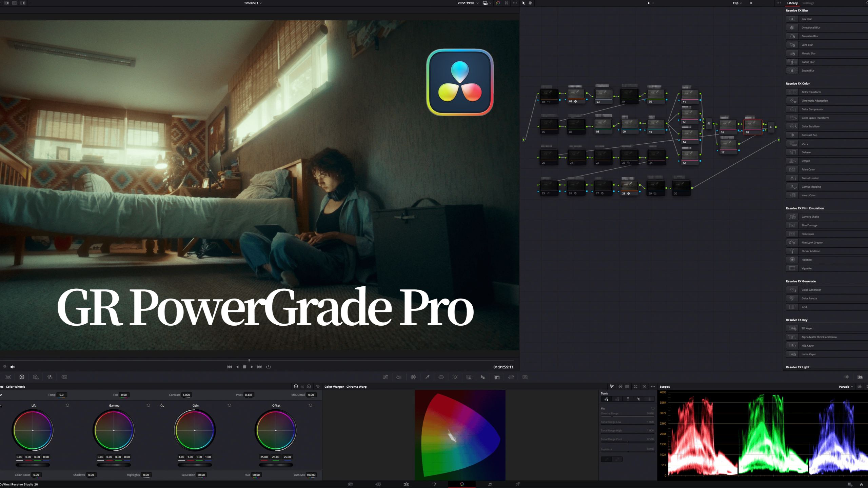
Task: Open the Media page in page bar
Action: pyautogui.click(x=351, y=484)
